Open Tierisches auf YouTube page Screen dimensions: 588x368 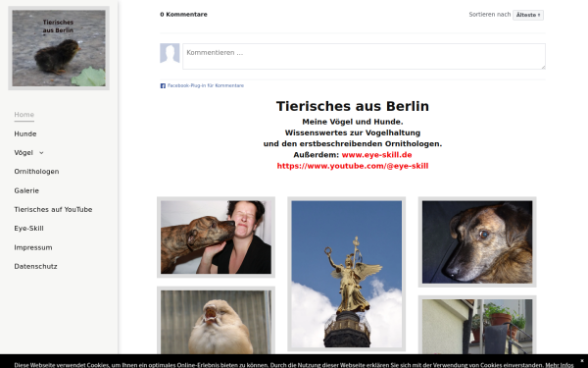(53, 209)
